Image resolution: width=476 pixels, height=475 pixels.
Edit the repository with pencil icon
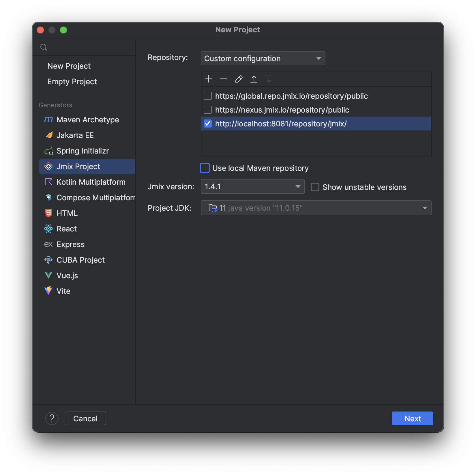point(239,79)
